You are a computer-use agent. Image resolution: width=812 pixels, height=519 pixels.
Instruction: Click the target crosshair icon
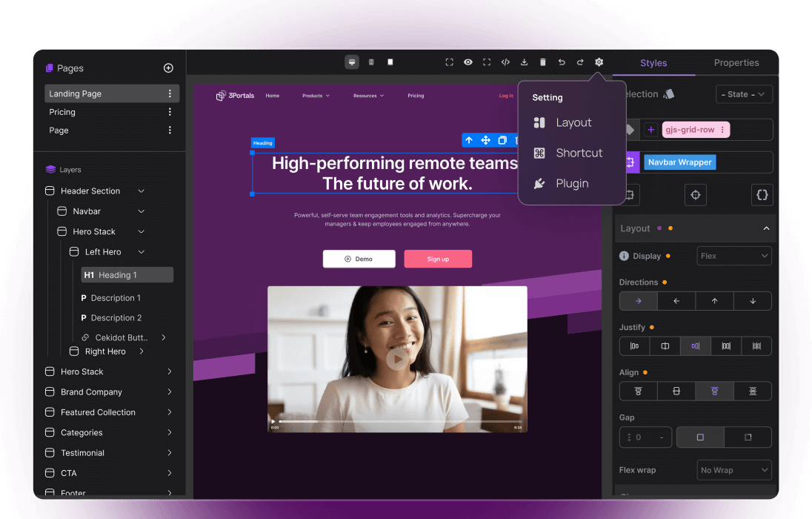coord(696,195)
